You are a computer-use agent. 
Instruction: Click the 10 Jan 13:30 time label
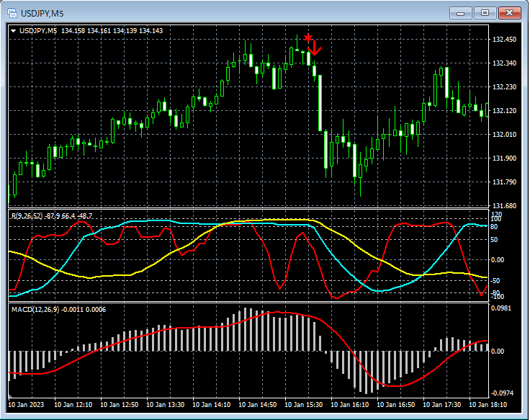click(166, 404)
